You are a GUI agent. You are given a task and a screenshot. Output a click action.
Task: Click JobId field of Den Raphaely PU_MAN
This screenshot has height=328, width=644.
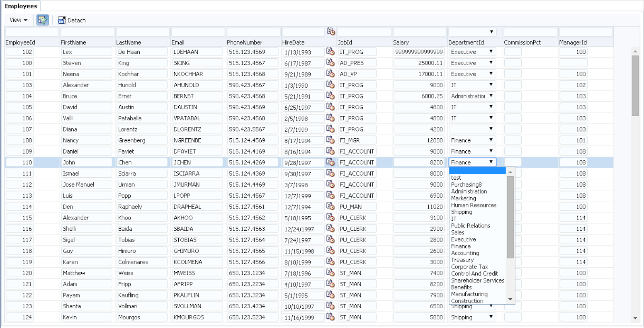pyautogui.click(x=357, y=207)
